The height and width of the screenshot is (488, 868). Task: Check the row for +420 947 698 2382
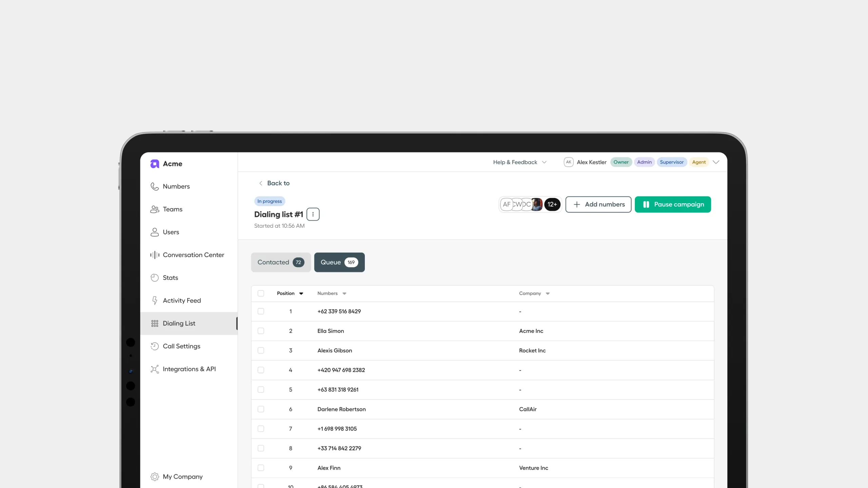coord(261,370)
